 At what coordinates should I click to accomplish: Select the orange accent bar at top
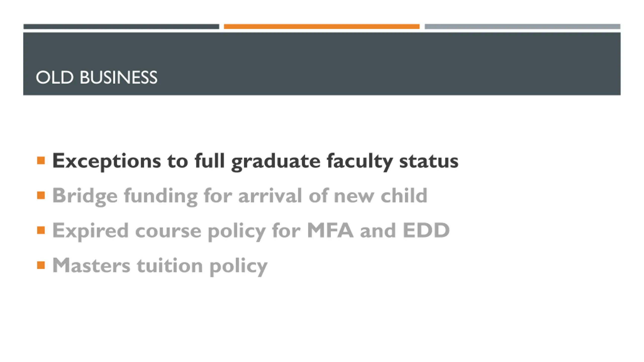(x=322, y=26)
